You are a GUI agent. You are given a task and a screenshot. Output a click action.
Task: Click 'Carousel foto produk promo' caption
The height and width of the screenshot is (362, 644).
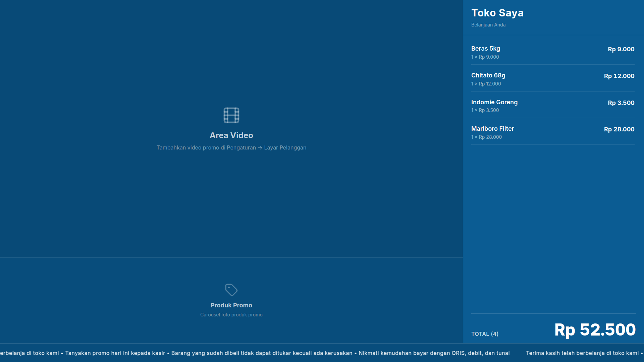231,315
